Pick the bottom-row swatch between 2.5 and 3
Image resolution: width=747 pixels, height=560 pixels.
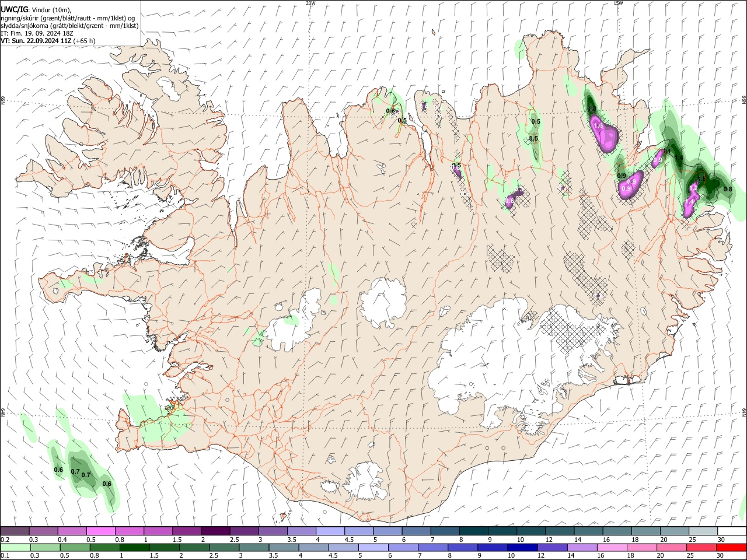pyautogui.click(x=224, y=547)
